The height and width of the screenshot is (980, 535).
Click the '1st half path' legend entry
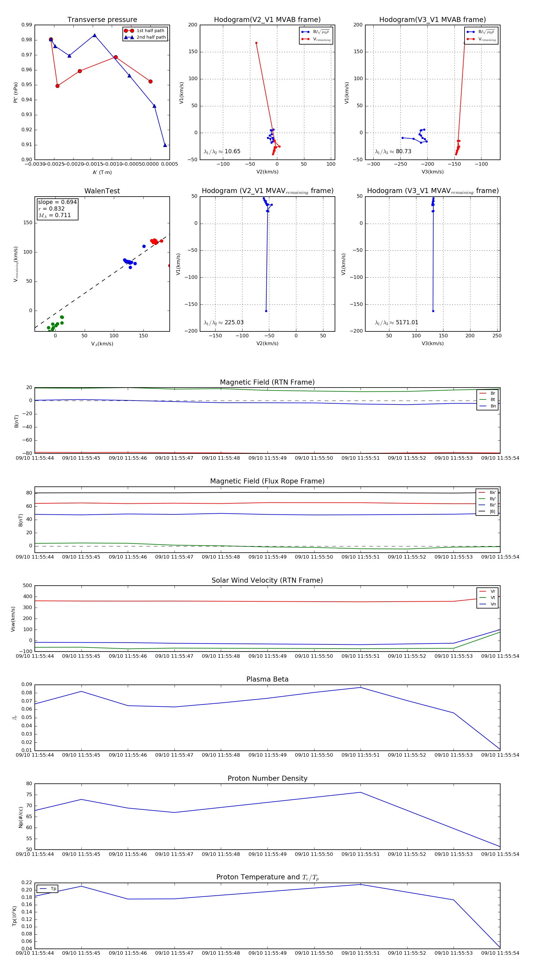click(145, 31)
